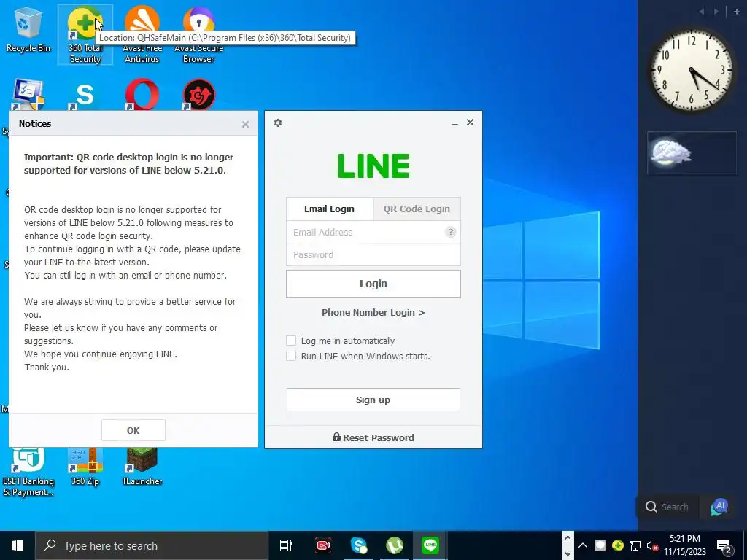Click the Password input field
Viewport: 747px width, 560px height.
(x=373, y=254)
